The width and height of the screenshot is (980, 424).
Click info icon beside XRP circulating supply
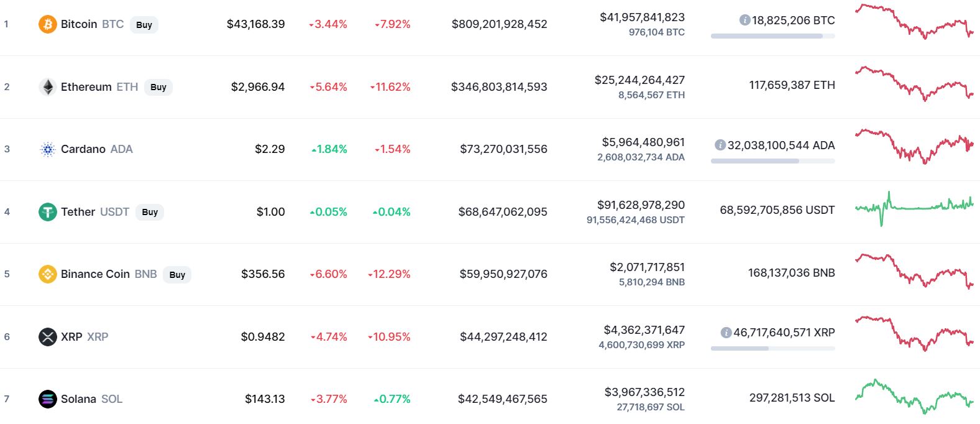coord(726,333)
